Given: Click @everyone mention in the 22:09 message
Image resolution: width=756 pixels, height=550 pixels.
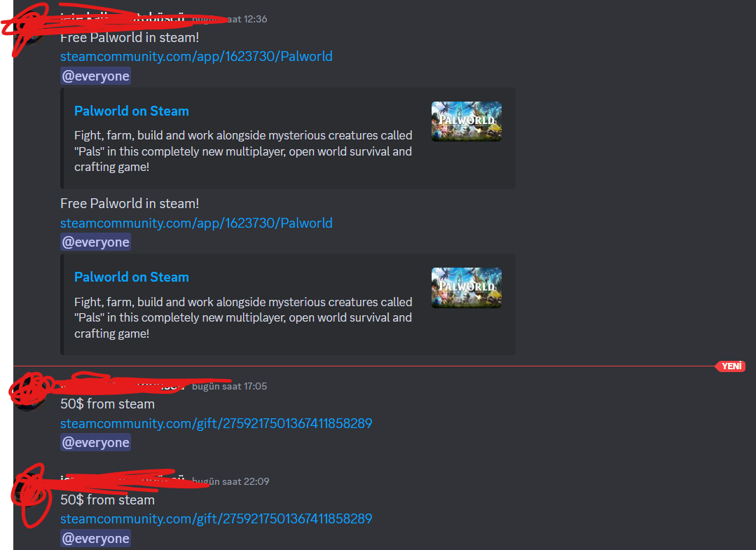Looking at the screenshot, I should click(x=95, y=538).
